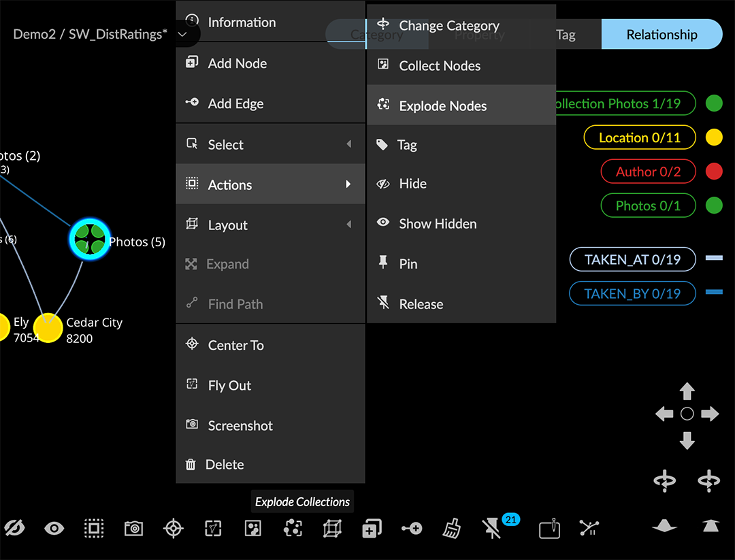735x560 pixels.
Task: Click the cube layout icon in toolbar
Action: (332, 528)
